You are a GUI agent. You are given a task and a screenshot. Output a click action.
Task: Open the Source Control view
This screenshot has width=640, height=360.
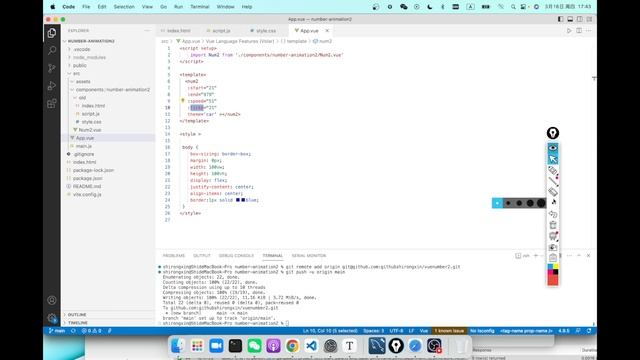pos(52,68)
